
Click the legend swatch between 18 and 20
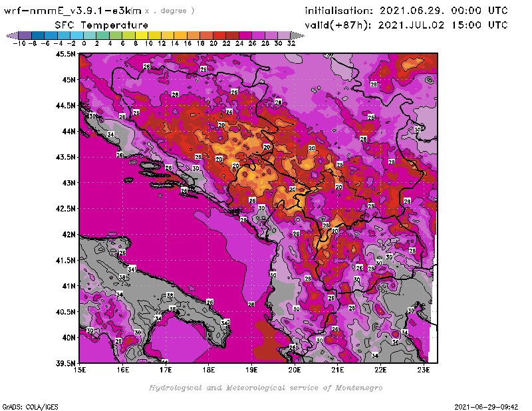click(x=206, y=35)
